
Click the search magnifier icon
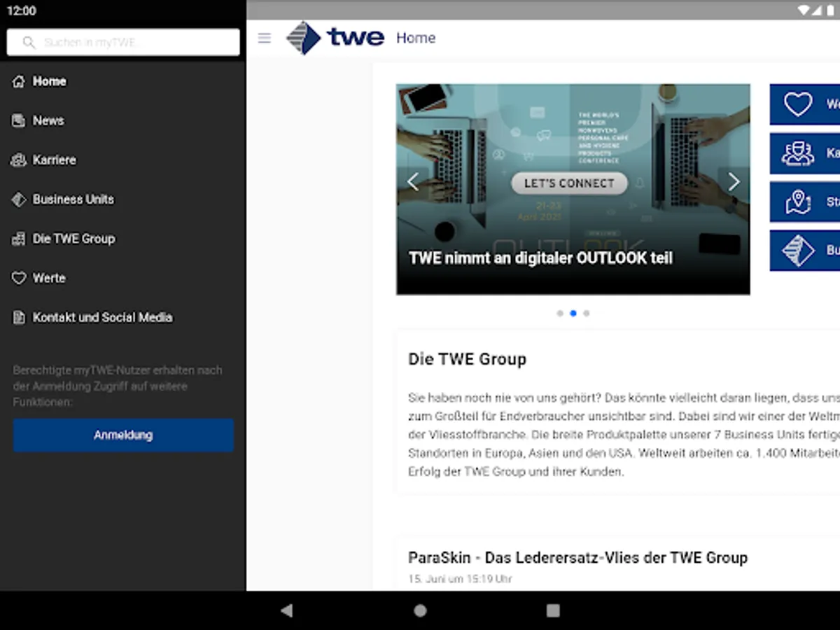[x=29, y=43]
